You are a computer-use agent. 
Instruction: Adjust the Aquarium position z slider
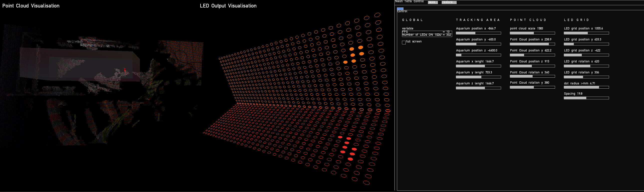click(478, 55)
